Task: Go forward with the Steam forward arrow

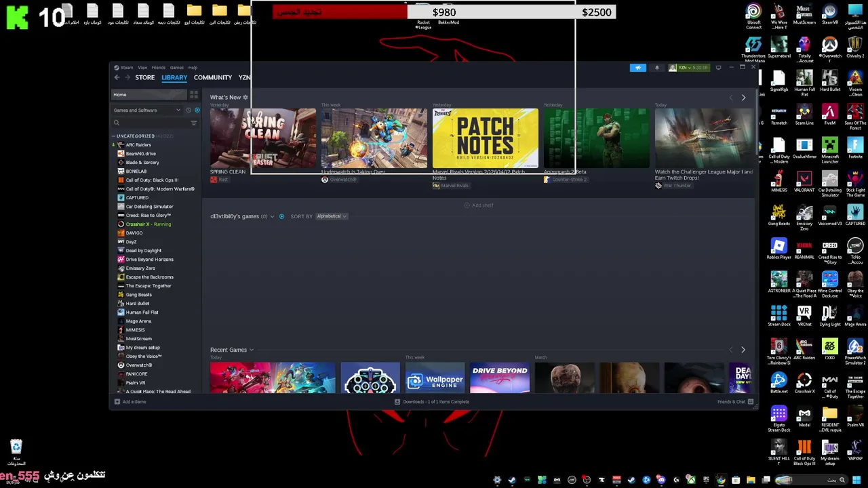Action: 127,77
